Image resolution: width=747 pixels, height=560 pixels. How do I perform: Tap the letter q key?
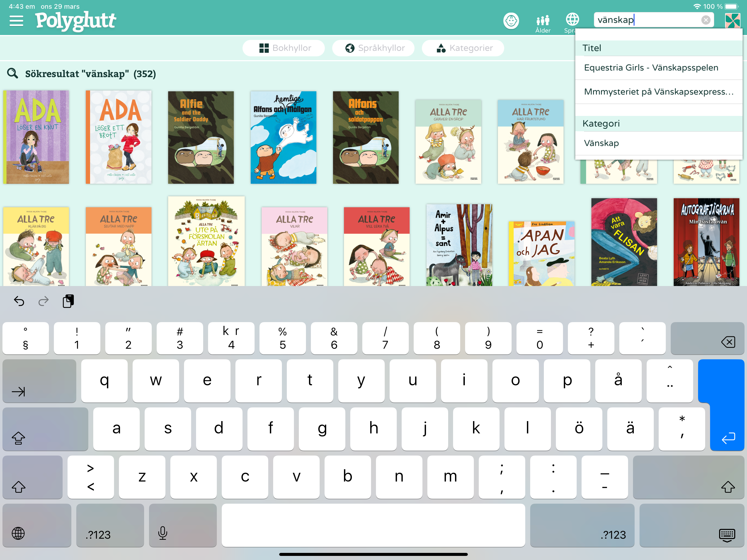point(104,381)
